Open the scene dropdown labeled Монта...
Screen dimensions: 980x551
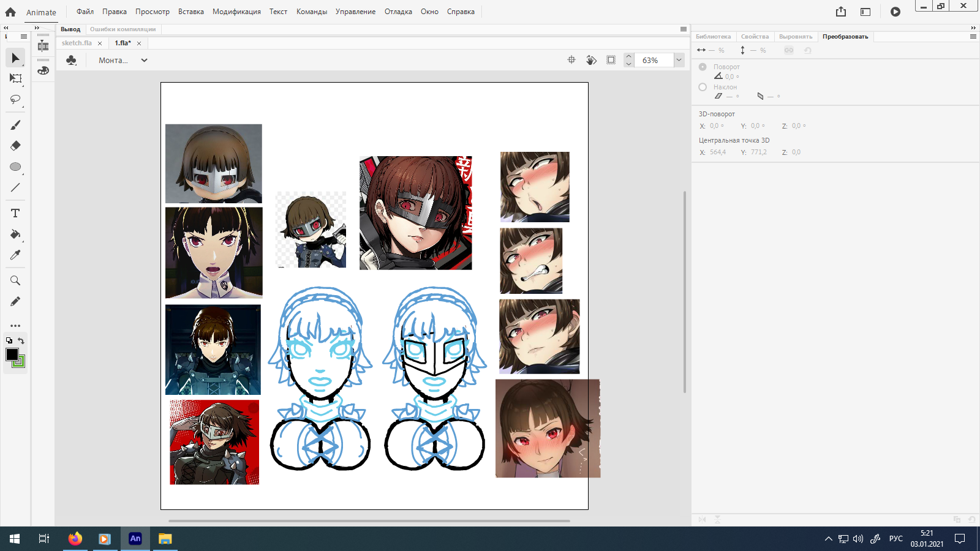click(123, 60)
